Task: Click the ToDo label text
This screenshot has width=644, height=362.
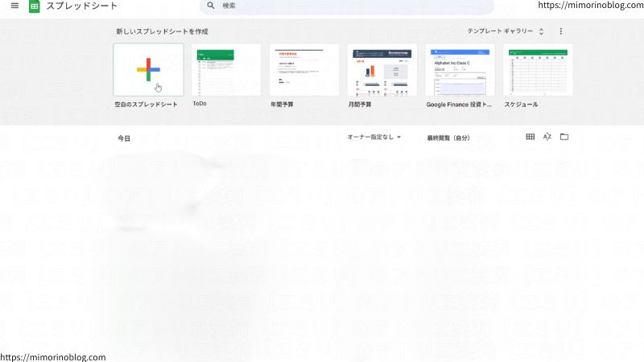Action: click(x=200, y=104)
